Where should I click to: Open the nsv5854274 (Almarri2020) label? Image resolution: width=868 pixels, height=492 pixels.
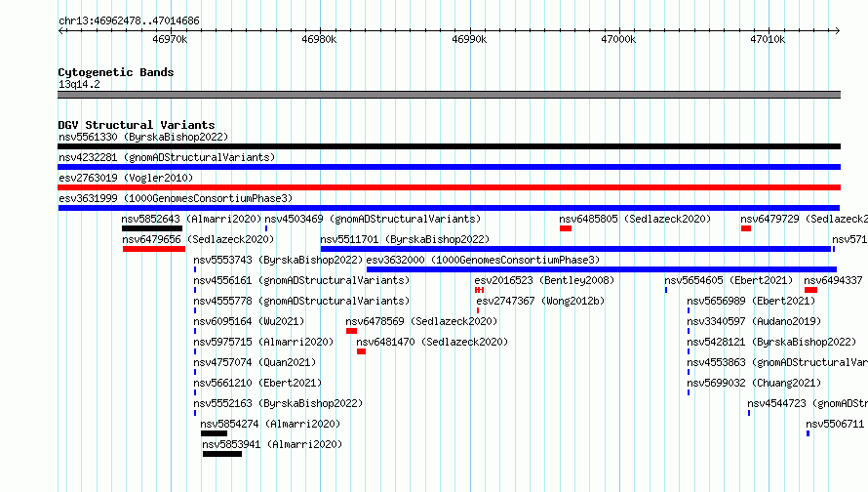(x=270, y=424)
